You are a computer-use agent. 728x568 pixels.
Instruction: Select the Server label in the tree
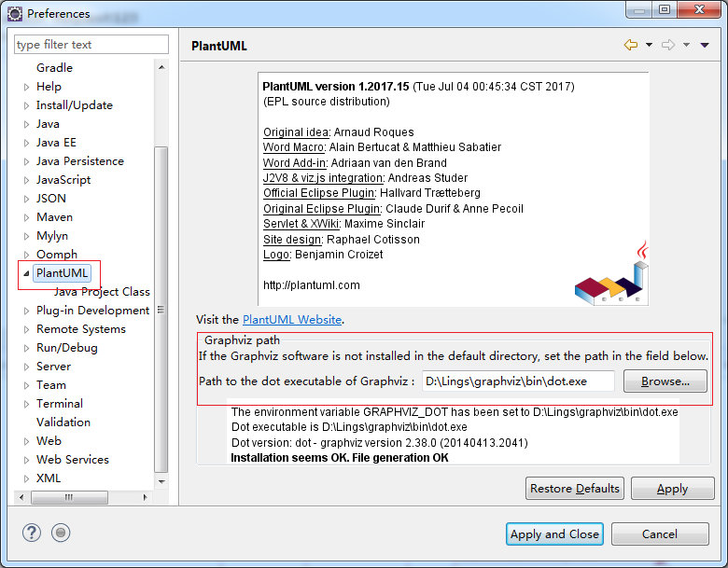[53, 367]
